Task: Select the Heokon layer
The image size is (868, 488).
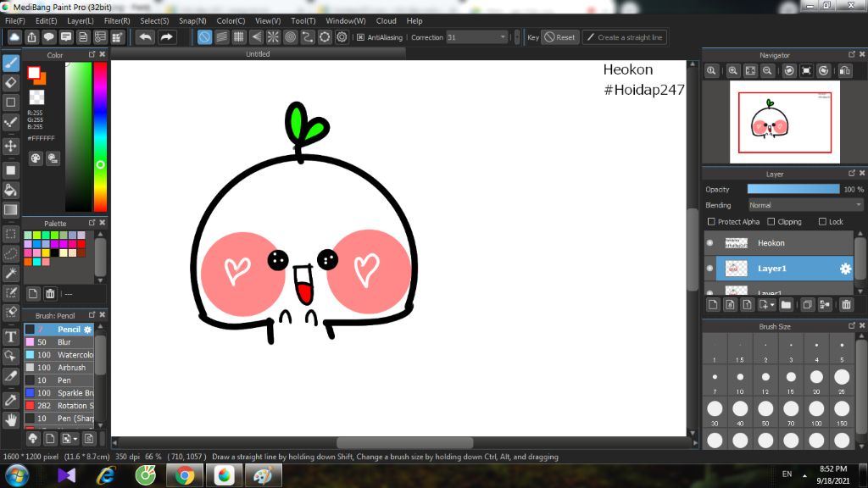Action: pos(784,243)
